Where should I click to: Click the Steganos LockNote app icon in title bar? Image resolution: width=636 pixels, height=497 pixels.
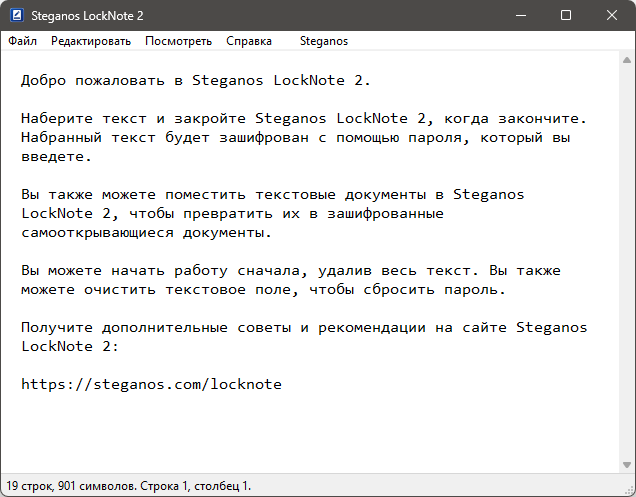coord(17,15)
